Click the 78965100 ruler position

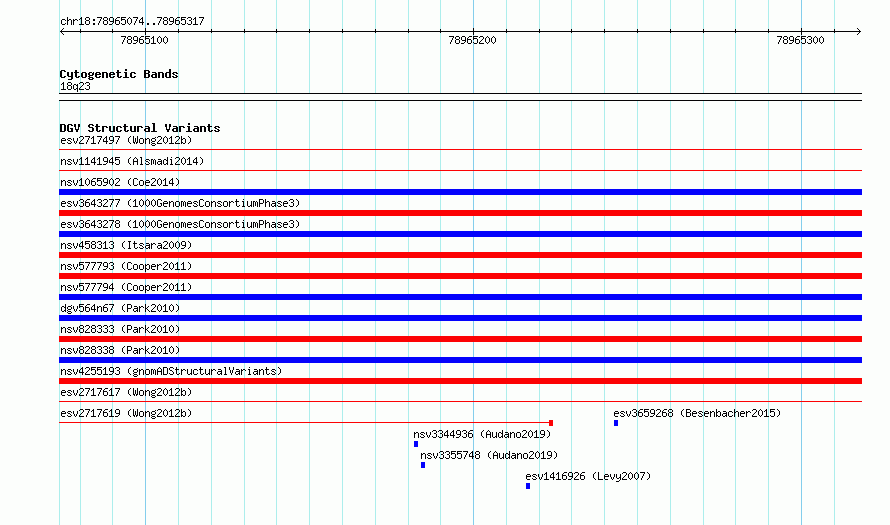click(144, 40)
